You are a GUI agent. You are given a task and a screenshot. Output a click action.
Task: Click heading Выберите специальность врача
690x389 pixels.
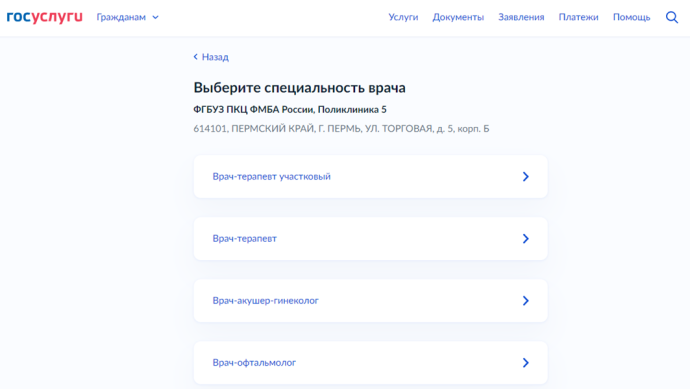[299, 88]
